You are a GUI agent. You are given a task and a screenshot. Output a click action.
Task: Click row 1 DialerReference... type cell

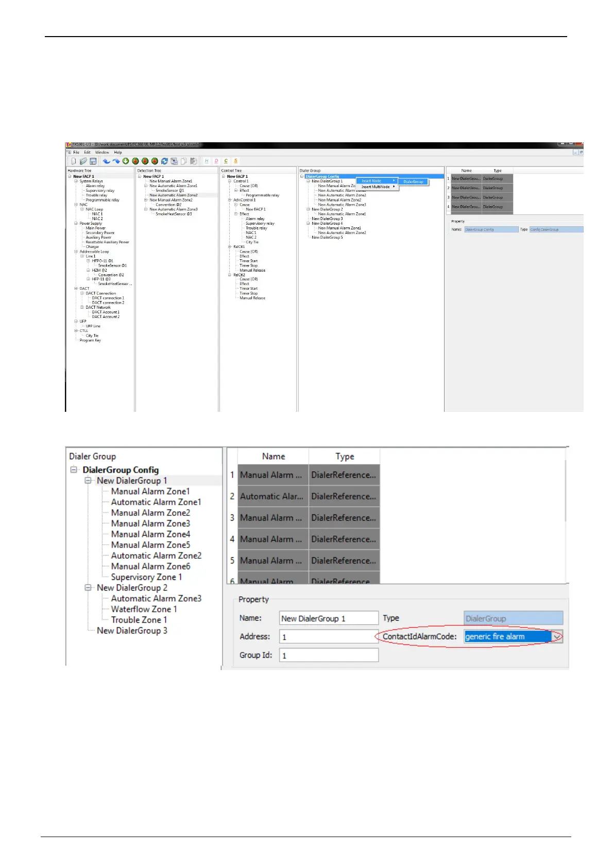[x=344, y=475]
